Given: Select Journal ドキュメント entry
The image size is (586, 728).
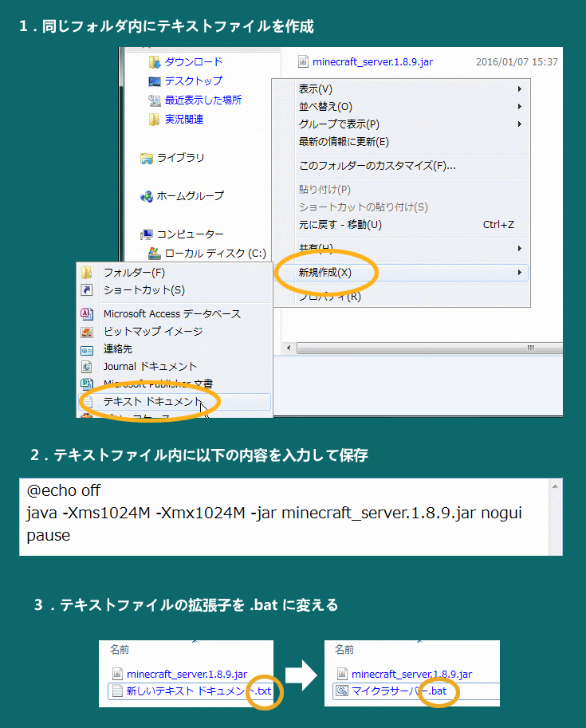Looking at the screenshot, I should point(175,367).
